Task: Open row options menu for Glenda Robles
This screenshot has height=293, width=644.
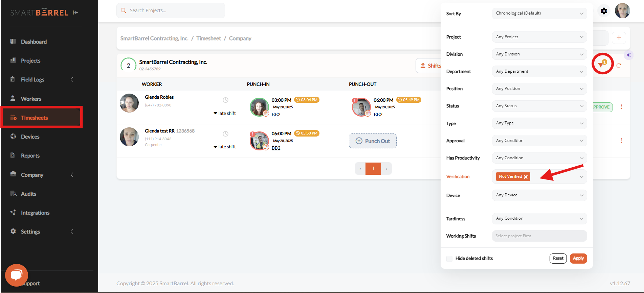Action: pos(621,107)
